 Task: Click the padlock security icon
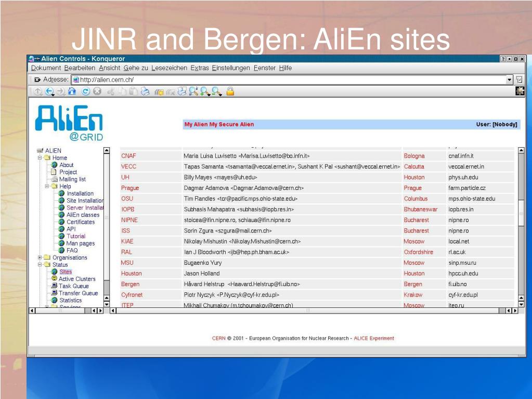(x=230, y=91)
